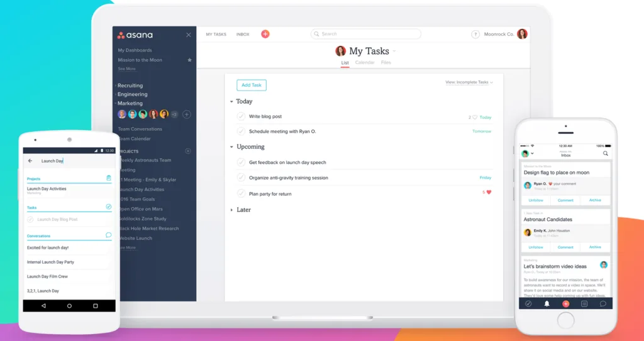Click the first Marketing team member avatar

[x=122, y=114]
